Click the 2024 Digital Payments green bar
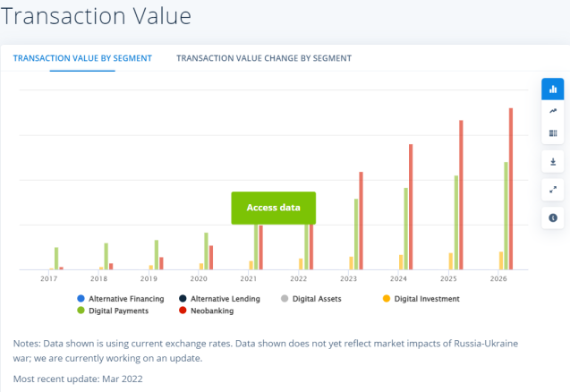Screen dimensions: 570x392 (405, 228)
